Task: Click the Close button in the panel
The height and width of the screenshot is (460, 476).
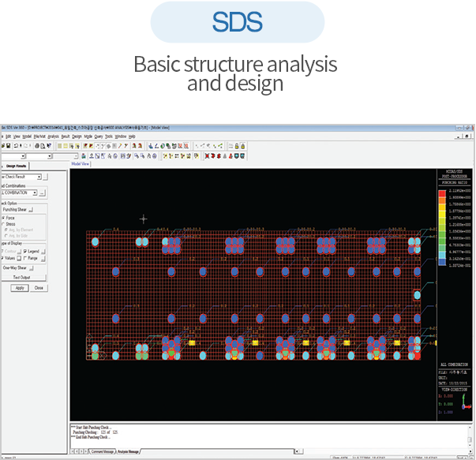Action: pyautogui.click(x=39, y=288)
